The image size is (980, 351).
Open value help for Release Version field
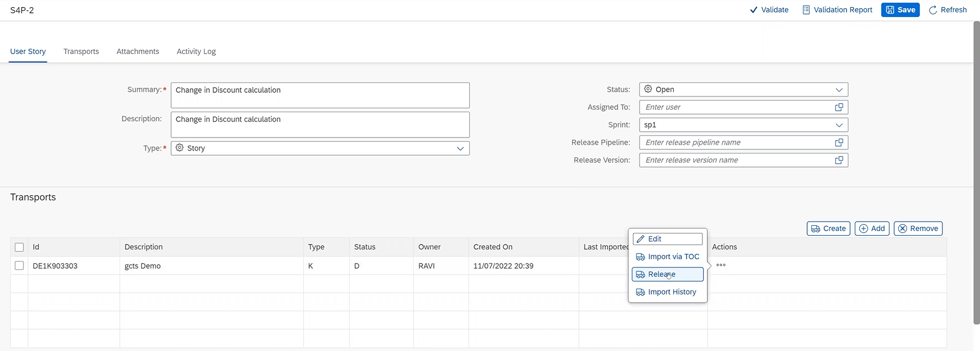(x=839, y=160)
